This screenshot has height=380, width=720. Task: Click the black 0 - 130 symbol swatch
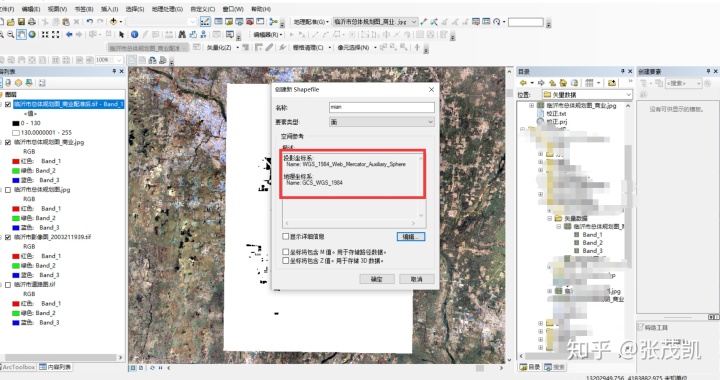coord(16,123)
